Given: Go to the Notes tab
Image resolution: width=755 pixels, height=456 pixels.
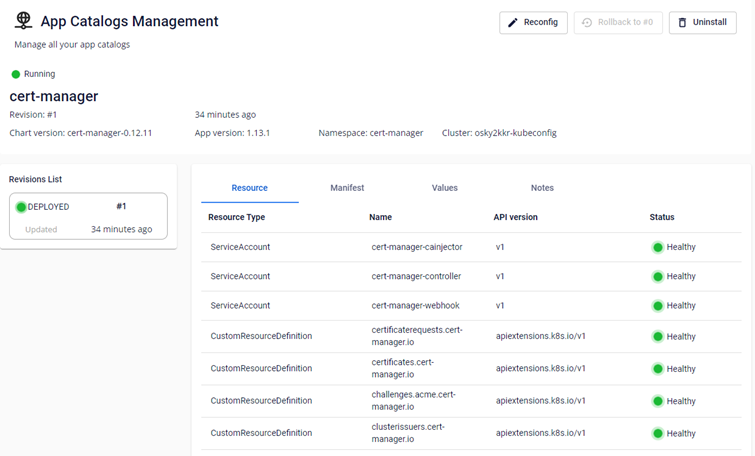Looking at the screenshot, I should [x=542, y=188].
